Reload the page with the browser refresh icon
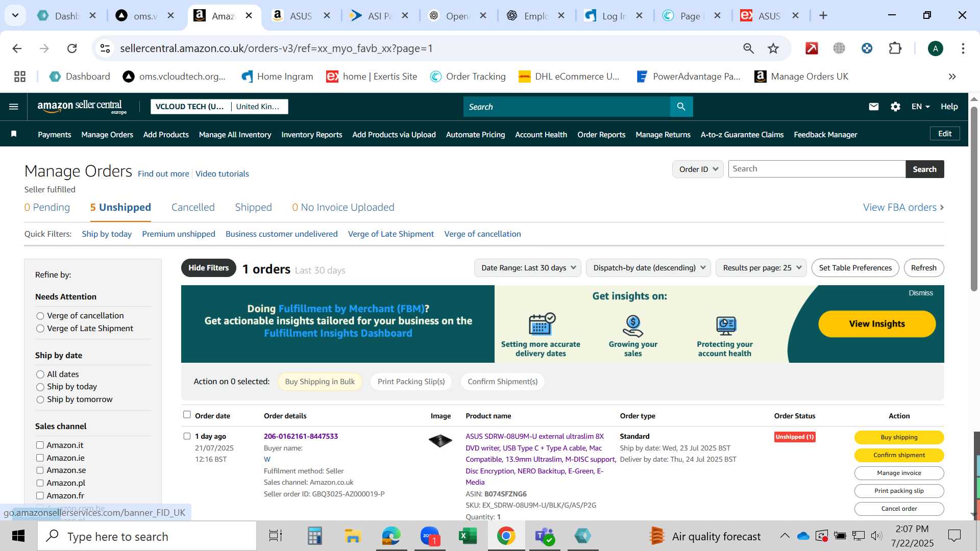The image size is (980, 551). pos(72,48)
